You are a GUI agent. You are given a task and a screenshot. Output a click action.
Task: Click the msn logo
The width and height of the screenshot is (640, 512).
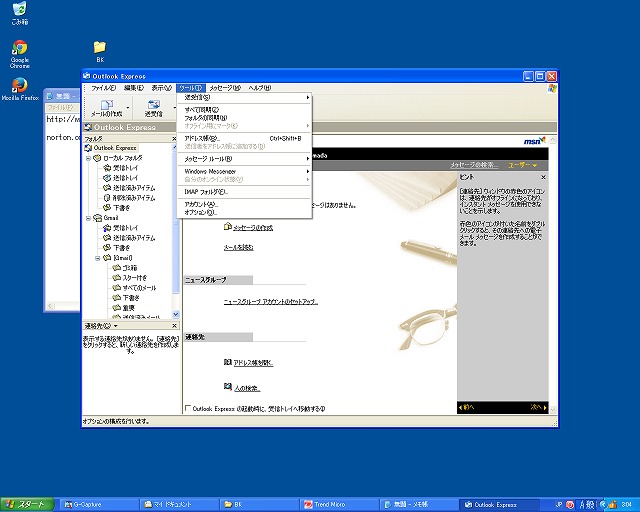535,141
